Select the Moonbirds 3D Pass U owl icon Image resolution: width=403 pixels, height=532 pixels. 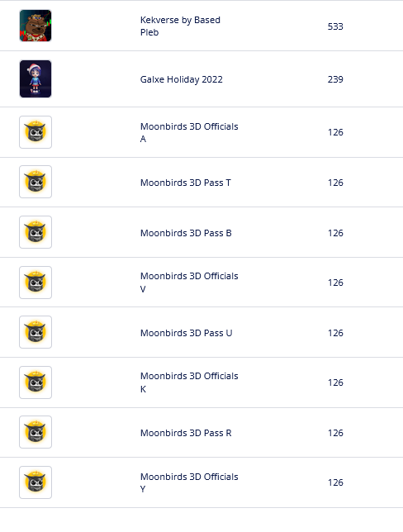[x=36, y=332]
